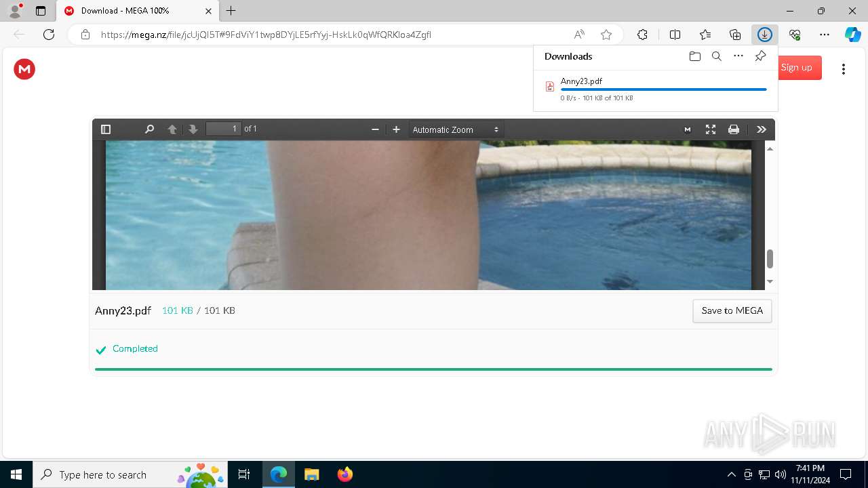The image size is (868, 488).
Task: Search downloads with magnifier icon
Action: [717, 56]
